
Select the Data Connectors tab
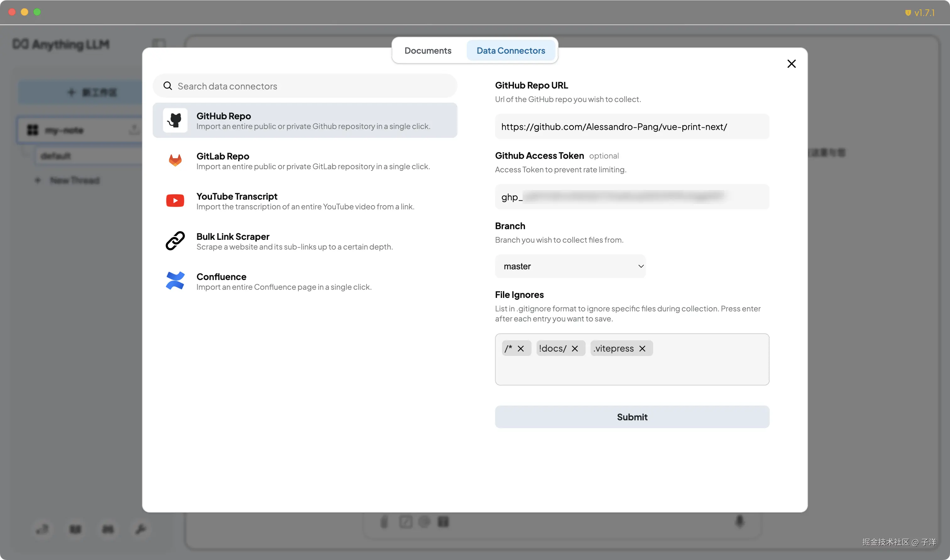(510, 51)
